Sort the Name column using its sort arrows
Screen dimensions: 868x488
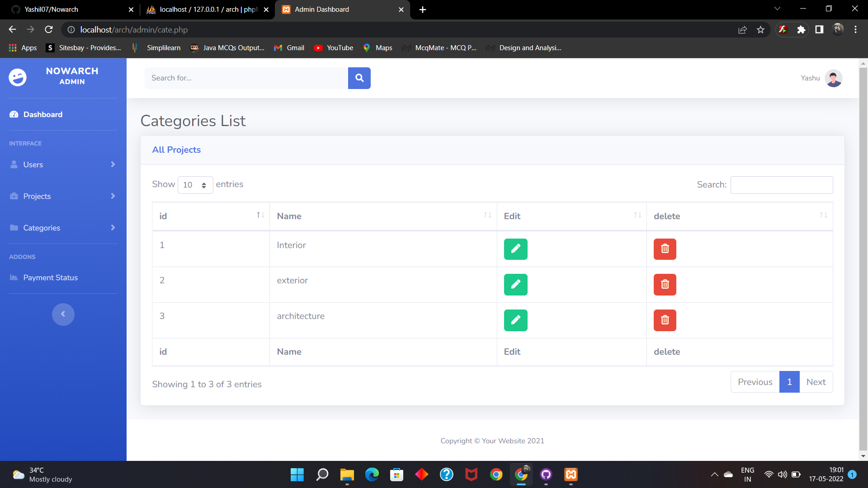click(487, 215)
